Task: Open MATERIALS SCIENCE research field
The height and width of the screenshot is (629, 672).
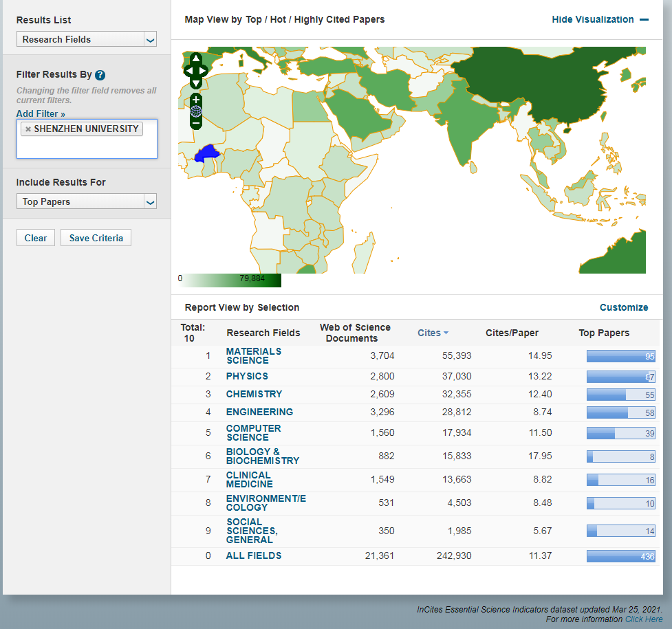Action: click(x=253, y=356)
